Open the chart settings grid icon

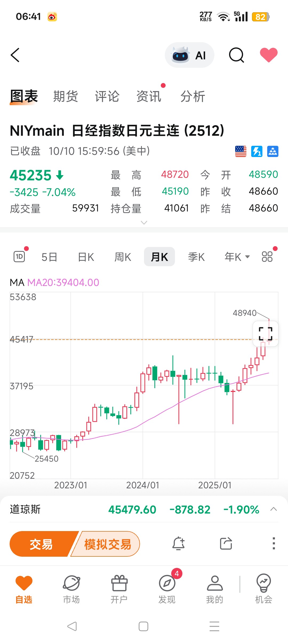pos(267,257)
